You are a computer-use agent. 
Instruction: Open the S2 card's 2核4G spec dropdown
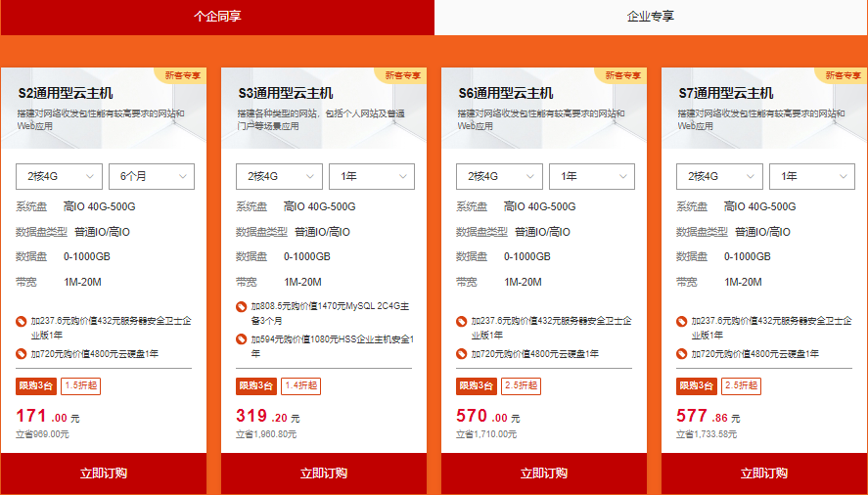coord(59,177)
